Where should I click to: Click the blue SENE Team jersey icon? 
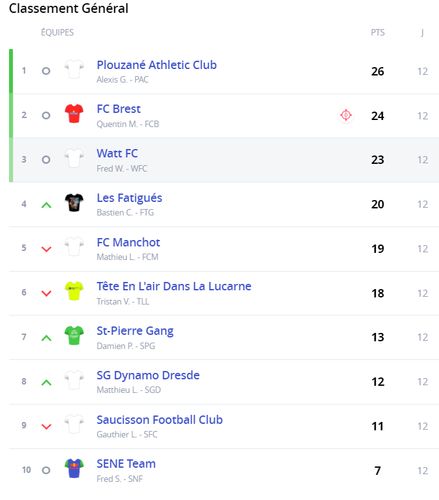click(74, 468)
